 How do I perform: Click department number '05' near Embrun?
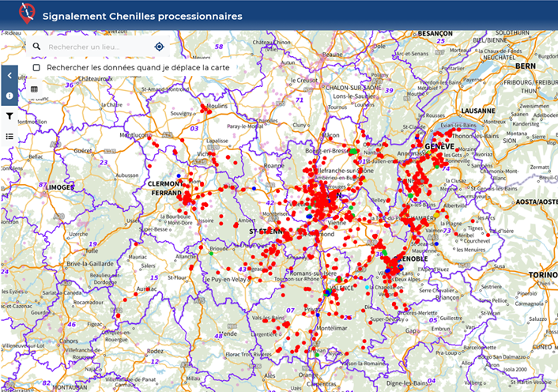(433, 320)
